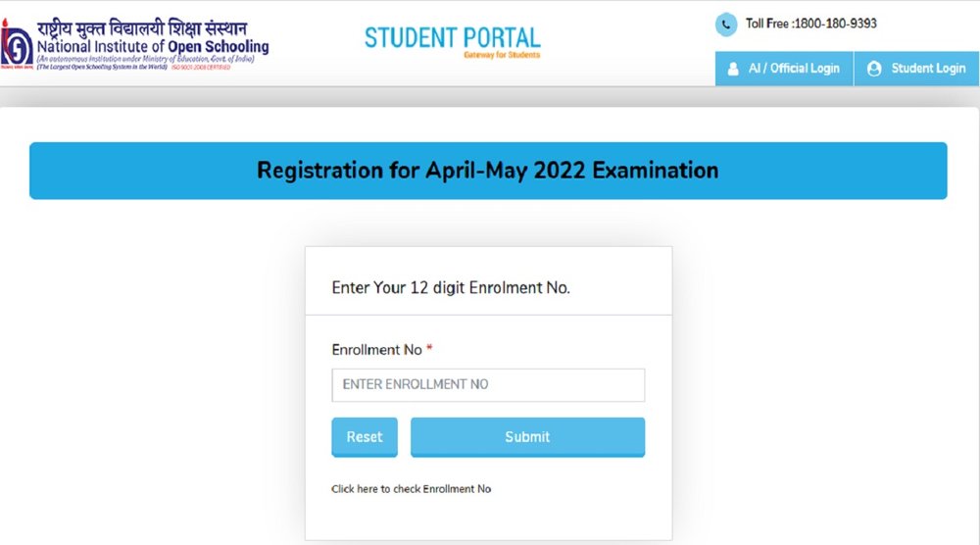The image size is (980, 545).
Task: Click the Gateway for Students tagline
Action: click(x=502, y=55)
